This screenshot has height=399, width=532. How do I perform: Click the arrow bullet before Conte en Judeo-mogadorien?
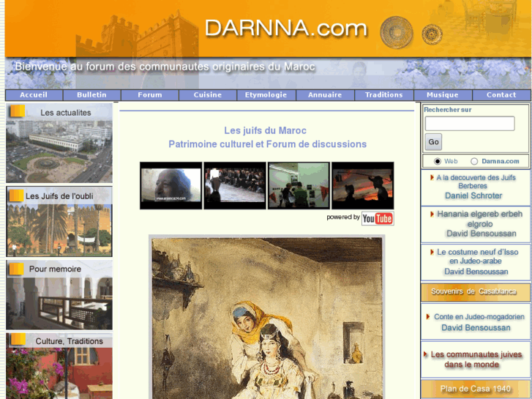click(x=428, y=316)
